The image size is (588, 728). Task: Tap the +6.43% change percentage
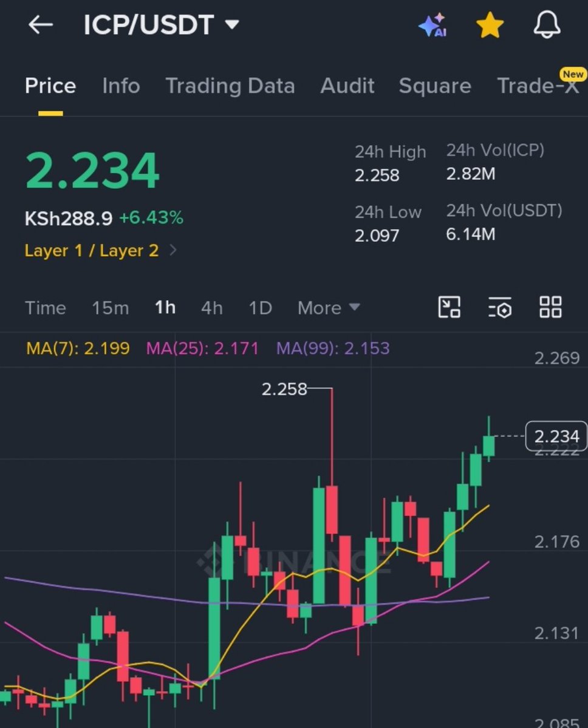coord(151,218)
